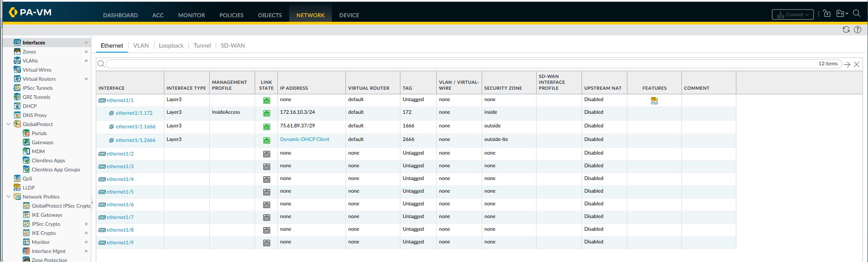Click the Dynamic-DHCP Client link

pos(305,140)
